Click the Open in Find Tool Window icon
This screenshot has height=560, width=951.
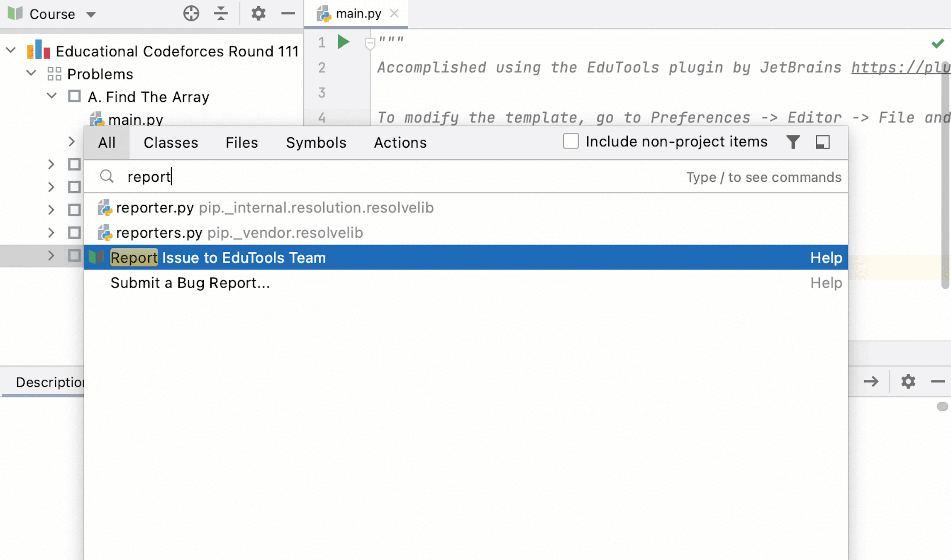coord(823,142)
